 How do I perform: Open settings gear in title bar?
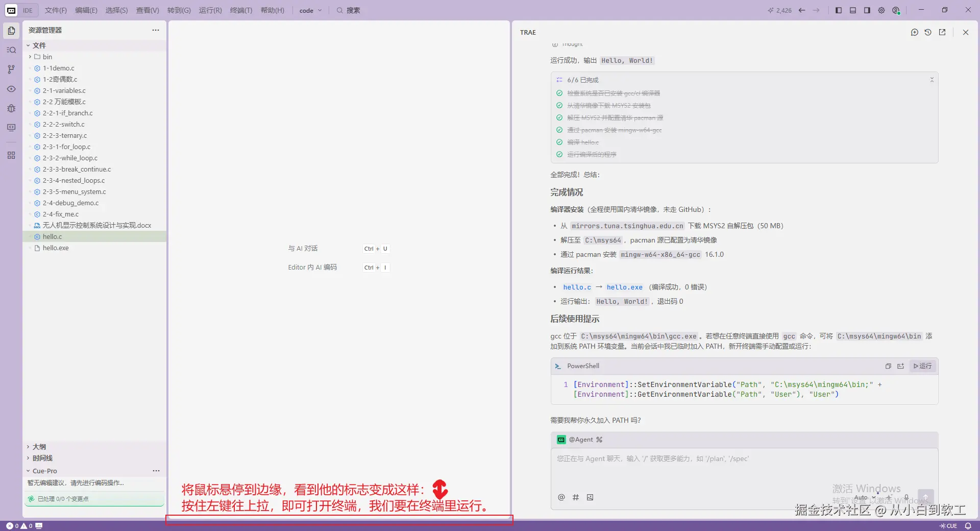click(881, 10)
